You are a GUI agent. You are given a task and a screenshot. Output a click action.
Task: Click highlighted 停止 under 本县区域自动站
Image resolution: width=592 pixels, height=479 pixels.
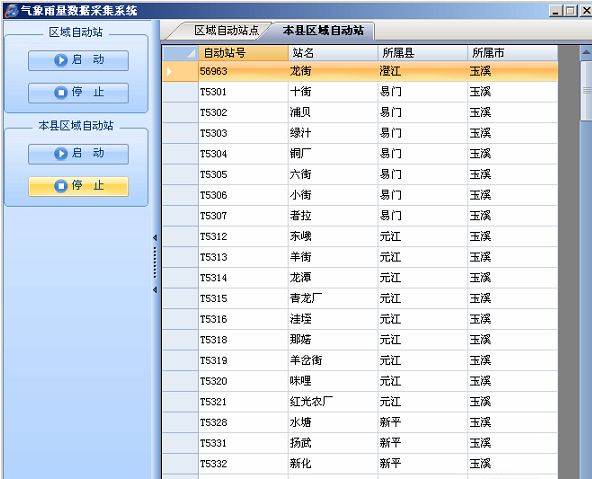[x=78, y=186]
